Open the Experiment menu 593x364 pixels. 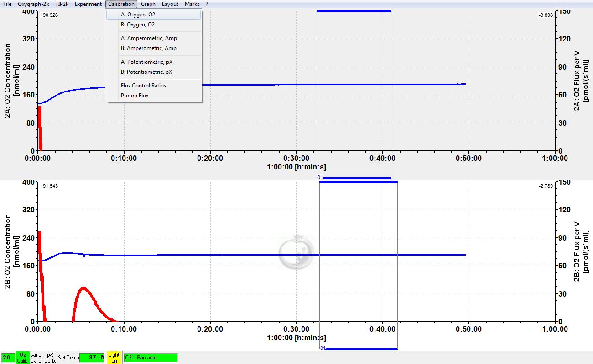pyautogui.click(x=88, y=4)
